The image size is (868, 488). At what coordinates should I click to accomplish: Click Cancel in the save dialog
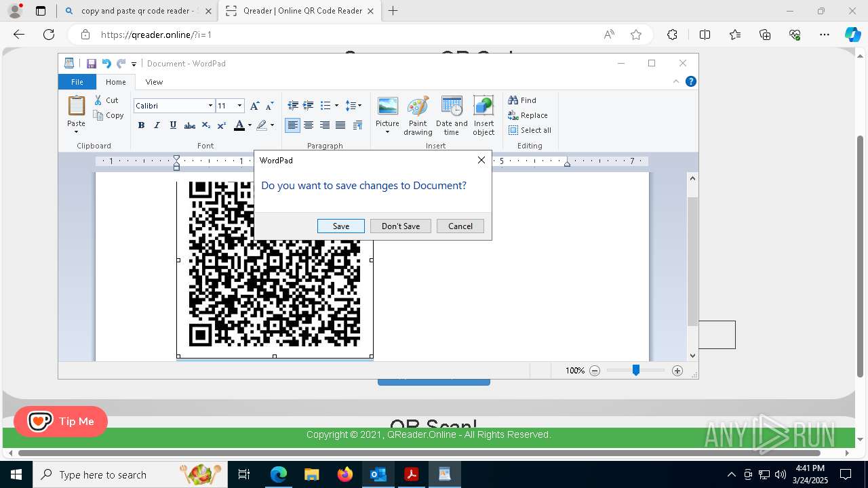(x=460, y=226)
